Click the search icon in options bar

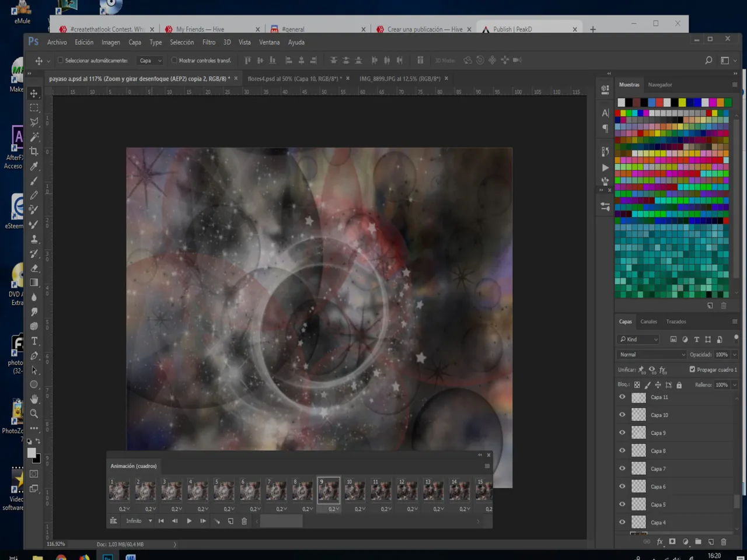point(708,60)
